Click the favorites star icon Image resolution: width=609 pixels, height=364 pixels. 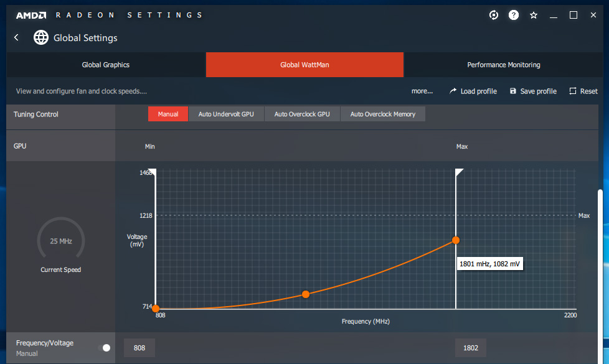(x=534, y=15)
